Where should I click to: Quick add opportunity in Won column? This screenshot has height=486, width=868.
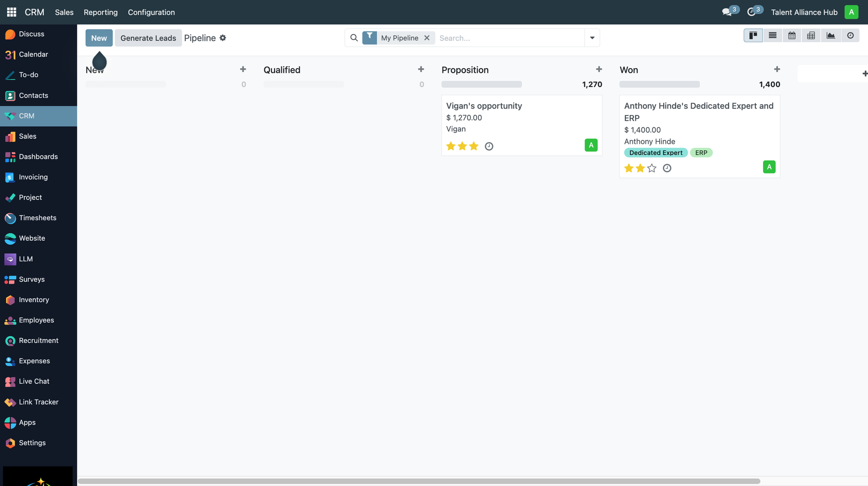coord(777,69)
